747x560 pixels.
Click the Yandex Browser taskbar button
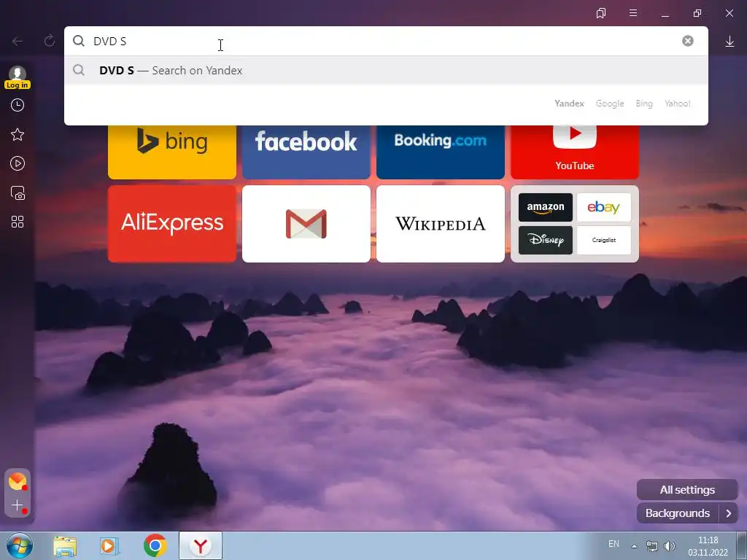pyautogui.click(x=201, y=545)
